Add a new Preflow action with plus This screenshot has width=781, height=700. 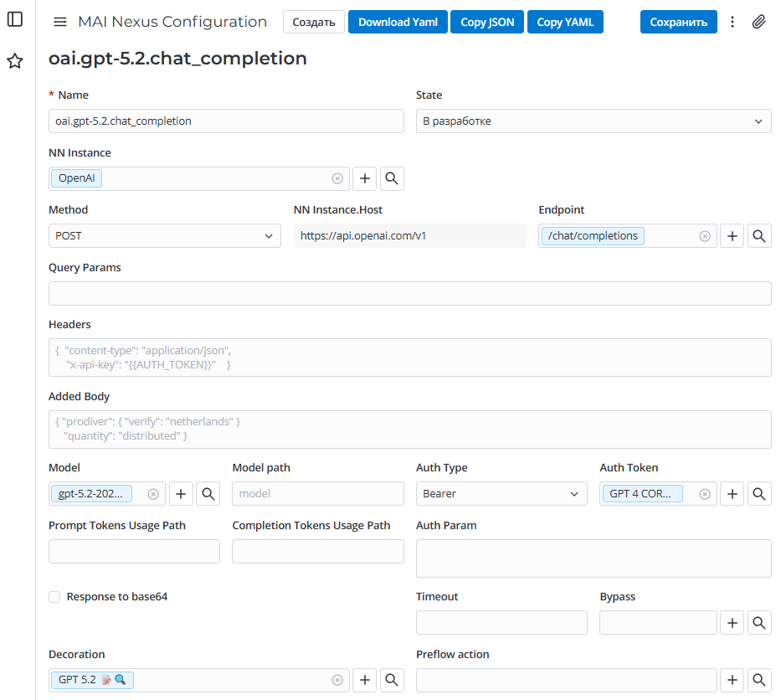[732, 680]
